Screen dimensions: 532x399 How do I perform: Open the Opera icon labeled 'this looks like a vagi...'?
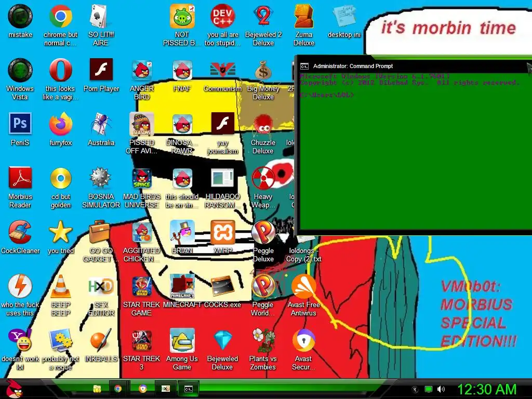(60, 70)
